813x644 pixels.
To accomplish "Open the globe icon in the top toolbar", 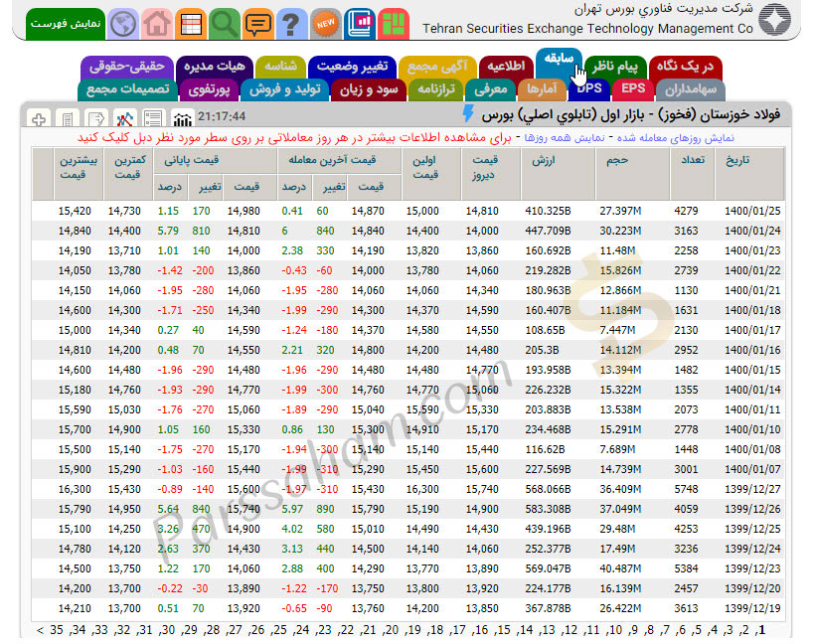I will 123,24.
